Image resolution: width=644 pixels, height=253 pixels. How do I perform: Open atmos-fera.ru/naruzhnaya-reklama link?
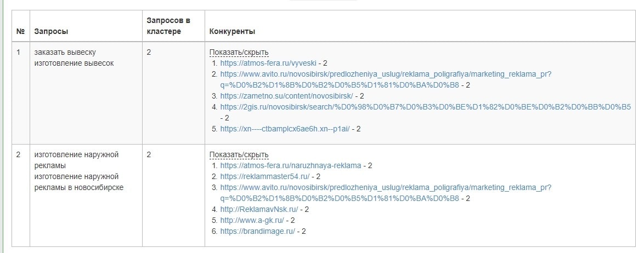tap(290, 165)
